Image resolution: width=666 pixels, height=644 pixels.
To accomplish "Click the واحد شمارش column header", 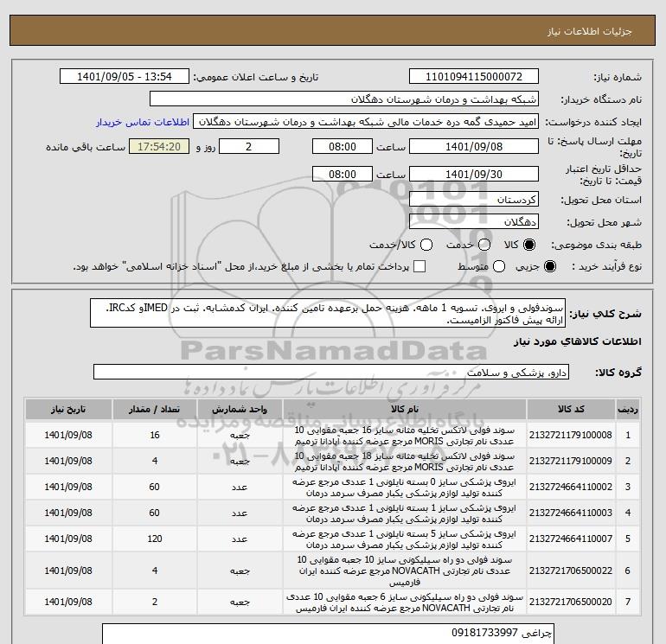I will pos(240,409).
